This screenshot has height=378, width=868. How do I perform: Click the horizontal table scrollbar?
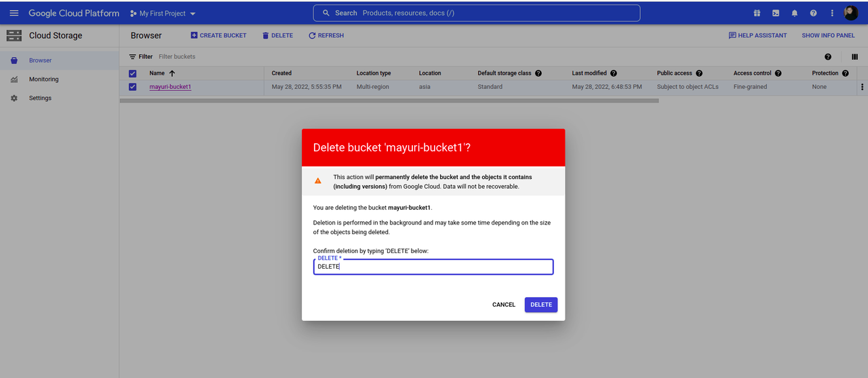(389, 101)
